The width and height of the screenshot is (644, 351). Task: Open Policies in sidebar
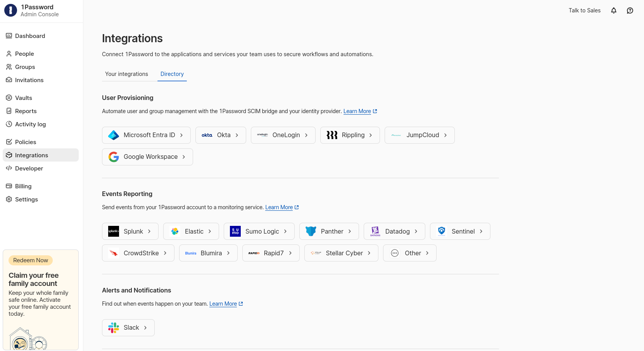[x=41, y=142]
